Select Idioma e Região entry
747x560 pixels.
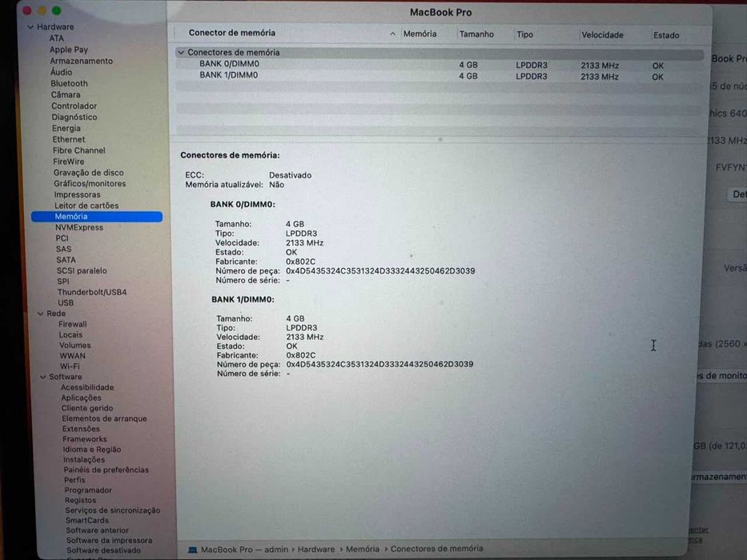coord(92,449)
